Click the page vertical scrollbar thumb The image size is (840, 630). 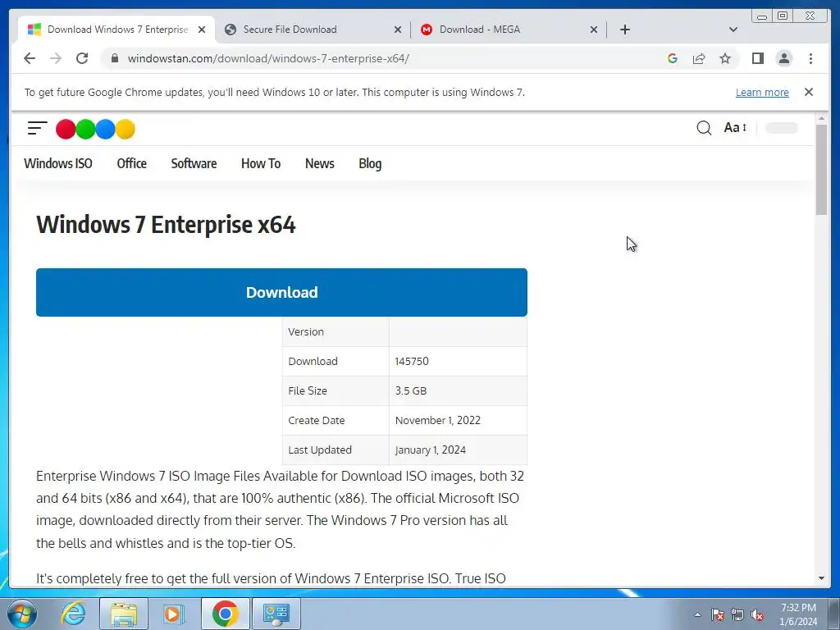click(820, 169)
